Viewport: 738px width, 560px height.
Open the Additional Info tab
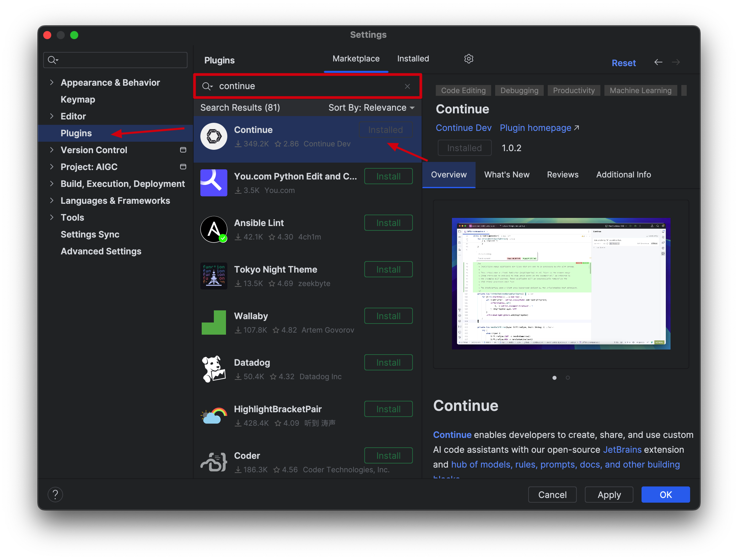[623, 175]
